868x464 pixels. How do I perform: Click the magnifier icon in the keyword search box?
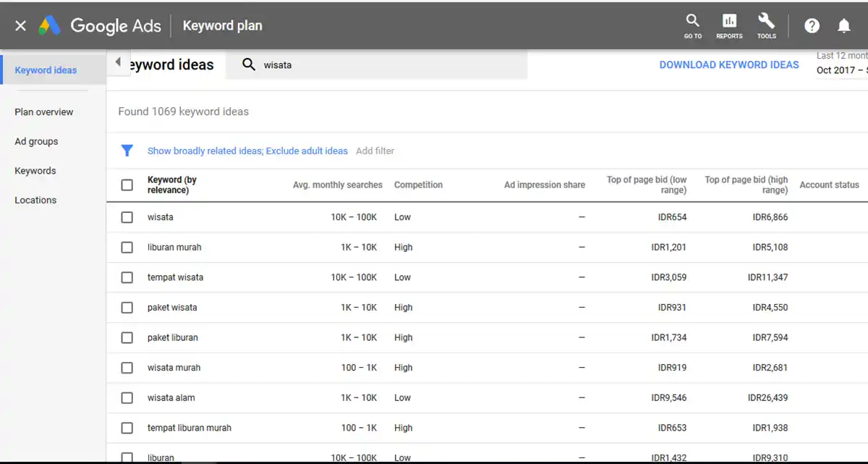[x=249, y=64]
